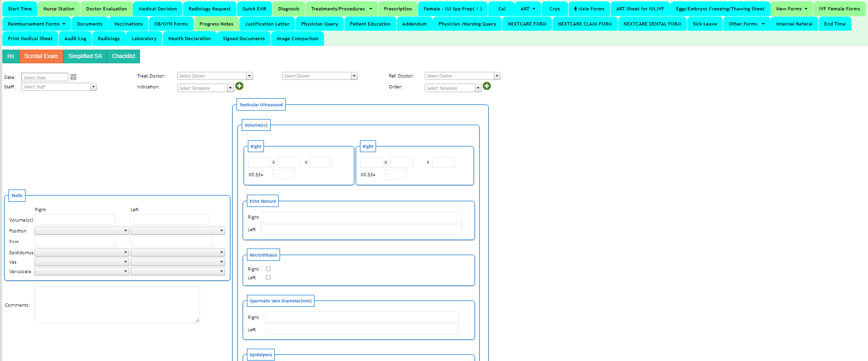Open the Date calendar picker icon
The image size is (868, 361).
point(73,77)
